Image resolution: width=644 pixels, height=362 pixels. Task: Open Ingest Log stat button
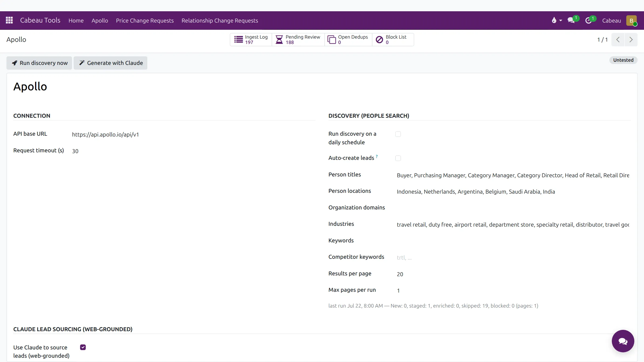pyautogui.click(x=251, y=40)
